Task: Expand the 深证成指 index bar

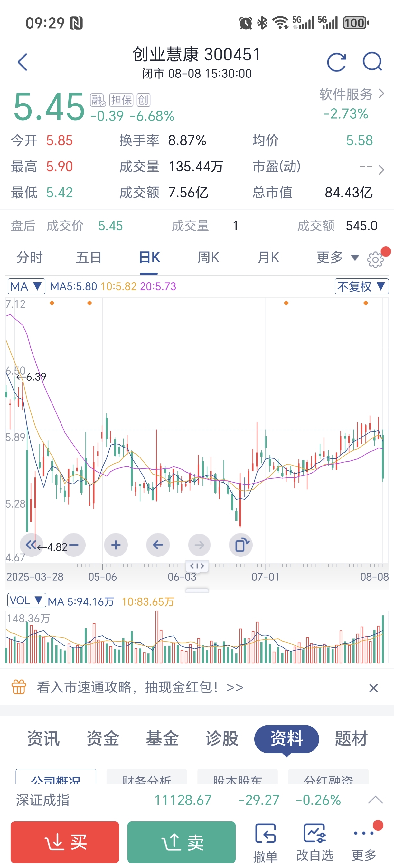Action: click(375, 800)
